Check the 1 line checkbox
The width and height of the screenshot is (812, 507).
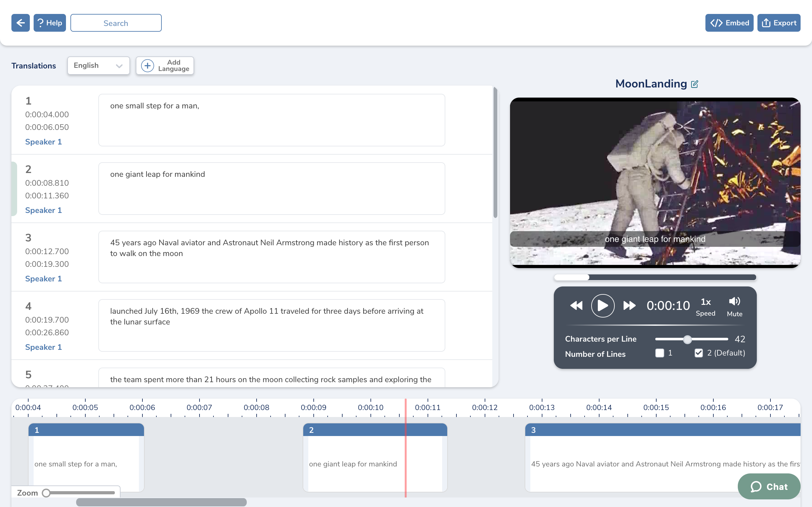pos(660,353)
